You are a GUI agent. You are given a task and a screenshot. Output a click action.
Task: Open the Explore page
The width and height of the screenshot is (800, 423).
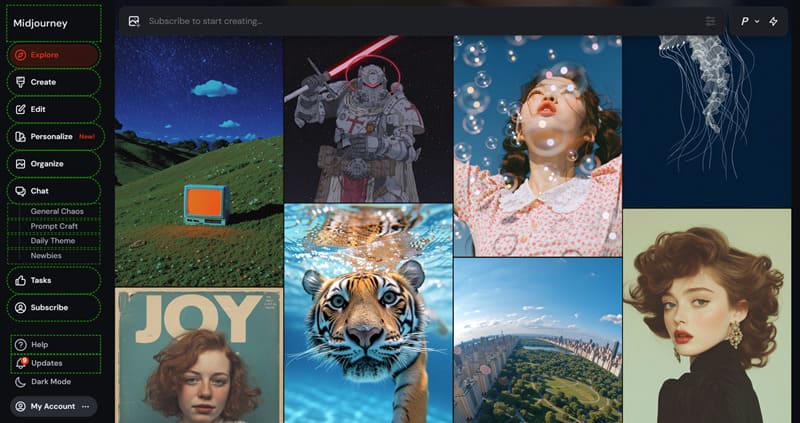pos(54,55)
